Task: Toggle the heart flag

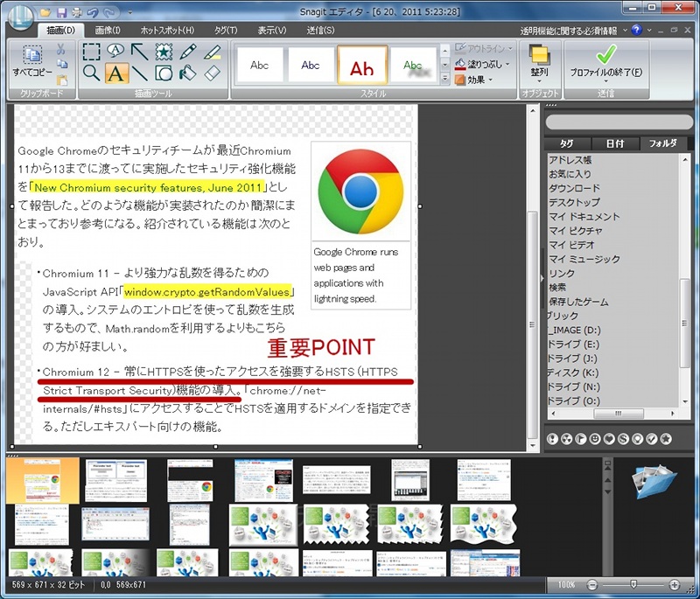Action: [609, 439]
